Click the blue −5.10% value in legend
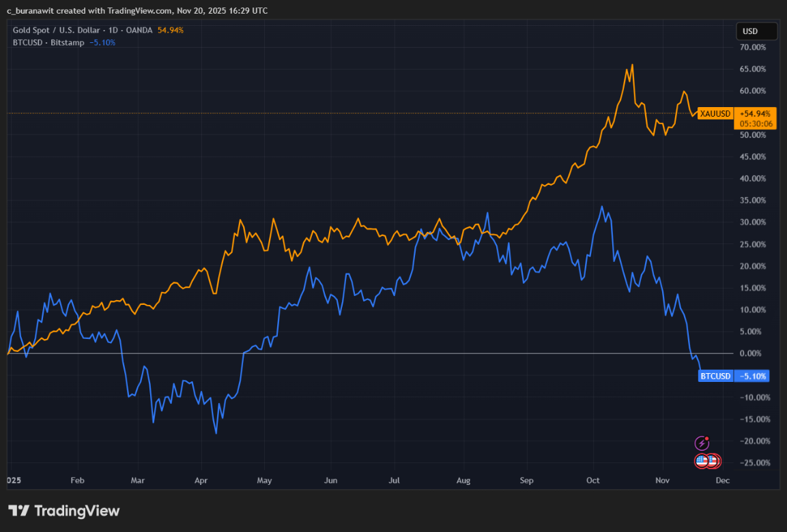The height and width of the screenshot is (532, 787). pos(102,42)
